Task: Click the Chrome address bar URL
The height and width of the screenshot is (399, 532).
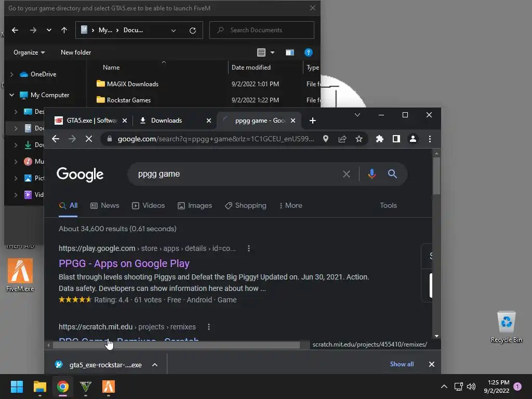Action: click(x=216, y=139)
